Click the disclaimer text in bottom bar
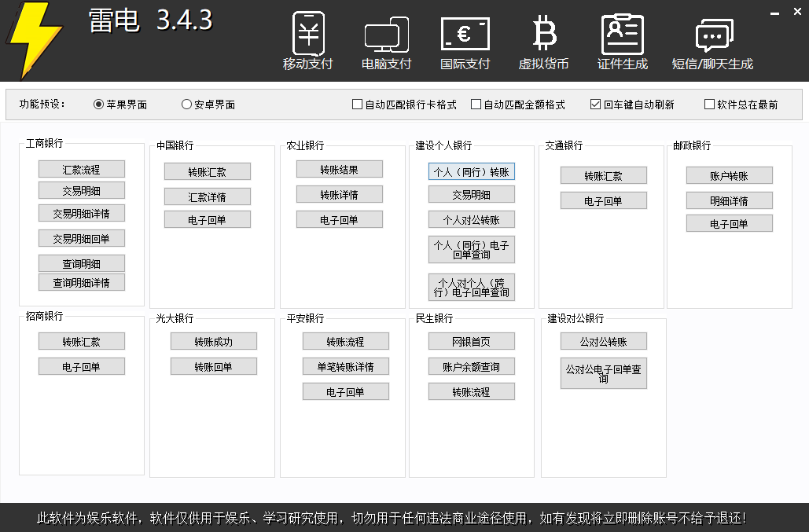The height and width of the screenshot is (532, 809). (x=392, y=518)
